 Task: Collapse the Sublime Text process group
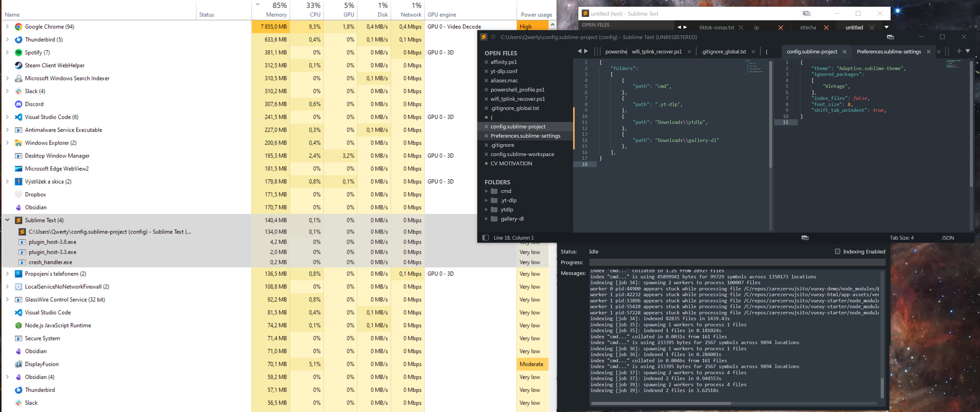tap(7, 220)
